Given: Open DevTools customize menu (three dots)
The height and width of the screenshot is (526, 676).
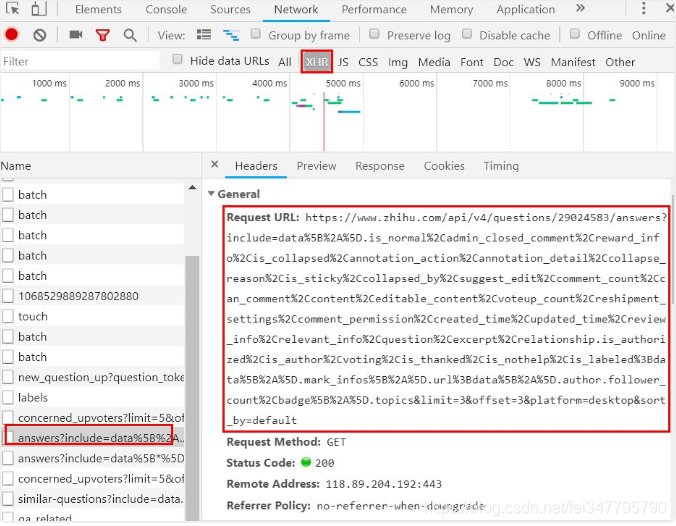Looking at the screenshot, I should [x=643, y=8].
